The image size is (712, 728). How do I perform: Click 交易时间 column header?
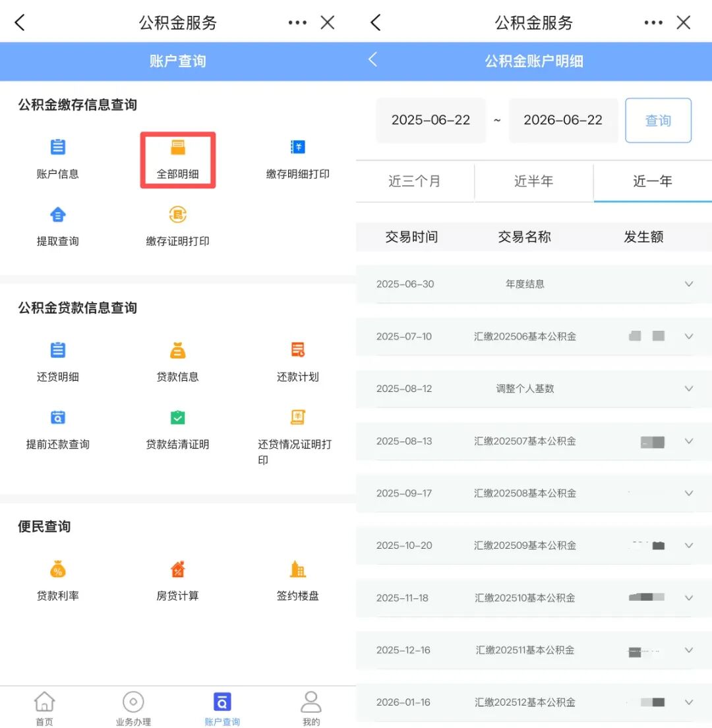(411, 237)
